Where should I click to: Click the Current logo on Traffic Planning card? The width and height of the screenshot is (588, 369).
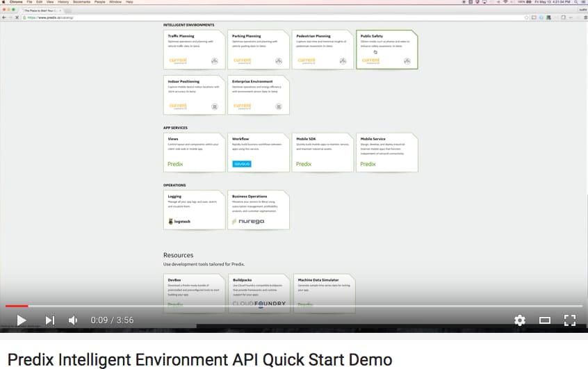[178, 60]
